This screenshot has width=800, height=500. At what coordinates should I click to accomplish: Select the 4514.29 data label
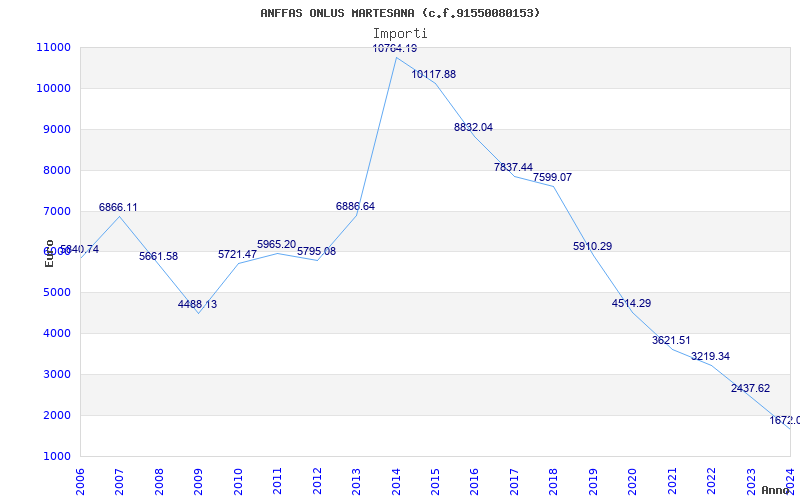[x=632, y=304]
